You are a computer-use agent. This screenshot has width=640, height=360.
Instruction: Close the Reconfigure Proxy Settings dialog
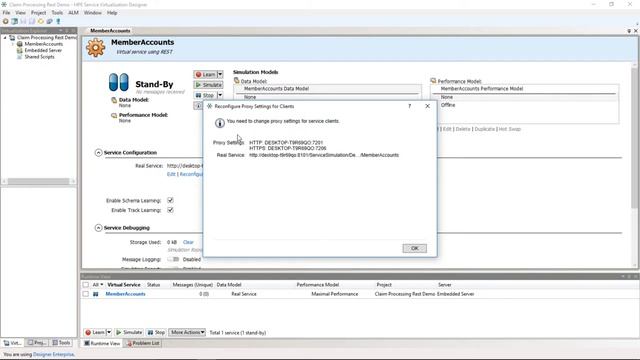coord(427,106)
